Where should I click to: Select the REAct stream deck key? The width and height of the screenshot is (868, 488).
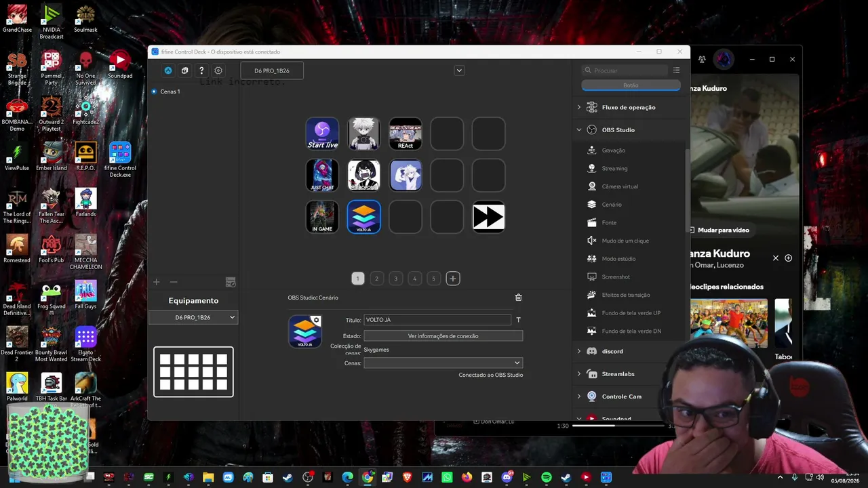(x=406, y=134)
